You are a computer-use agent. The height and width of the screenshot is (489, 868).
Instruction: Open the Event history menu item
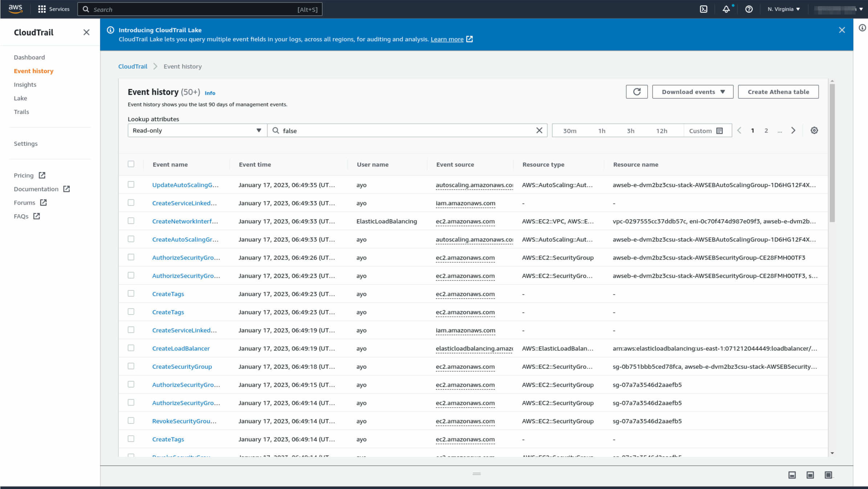33,71
